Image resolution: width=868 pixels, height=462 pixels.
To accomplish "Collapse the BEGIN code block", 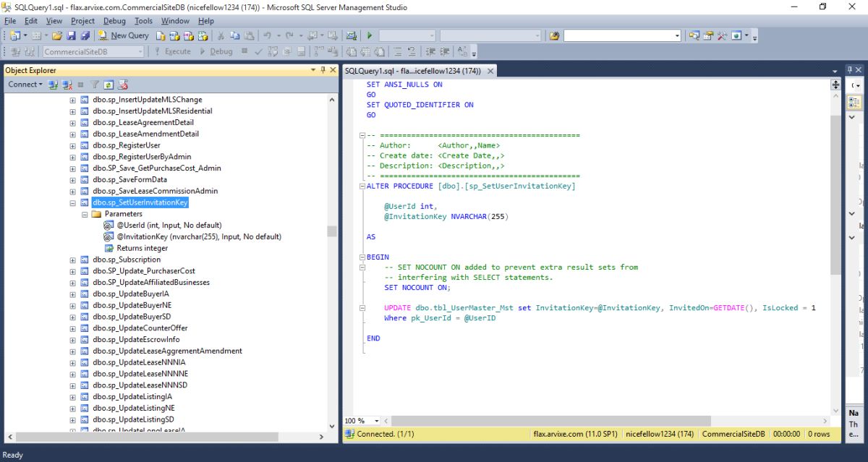I will point(362,257).
